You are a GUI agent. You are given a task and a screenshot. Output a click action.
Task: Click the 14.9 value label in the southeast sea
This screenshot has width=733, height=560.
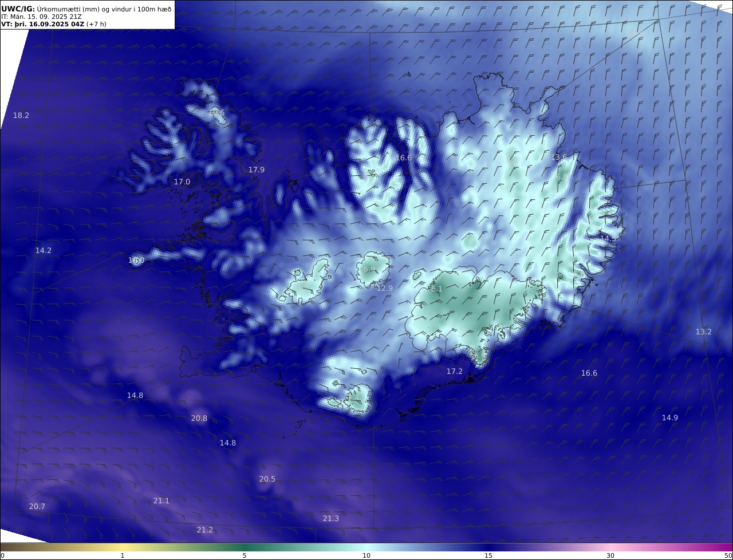pos(670,418)
